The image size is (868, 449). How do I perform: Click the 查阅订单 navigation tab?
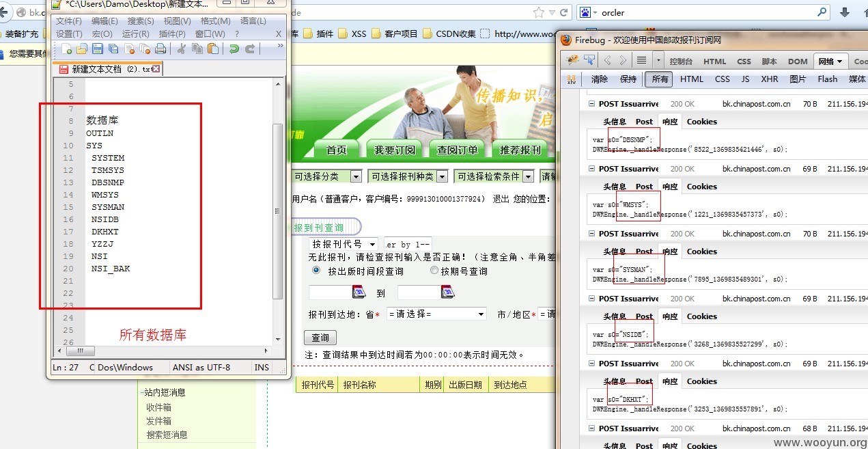pos(458,150)
